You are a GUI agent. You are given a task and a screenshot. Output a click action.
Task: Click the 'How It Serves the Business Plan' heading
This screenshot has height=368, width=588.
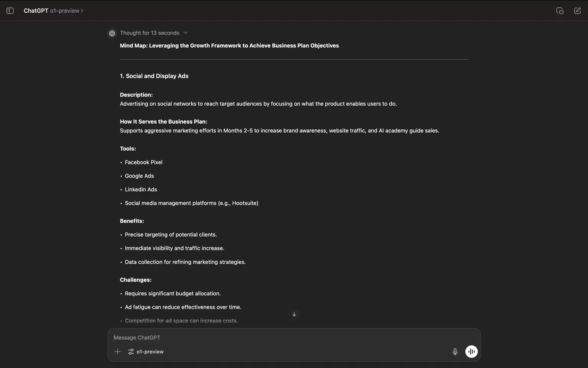pyautogui.click(x=163, y=122)
